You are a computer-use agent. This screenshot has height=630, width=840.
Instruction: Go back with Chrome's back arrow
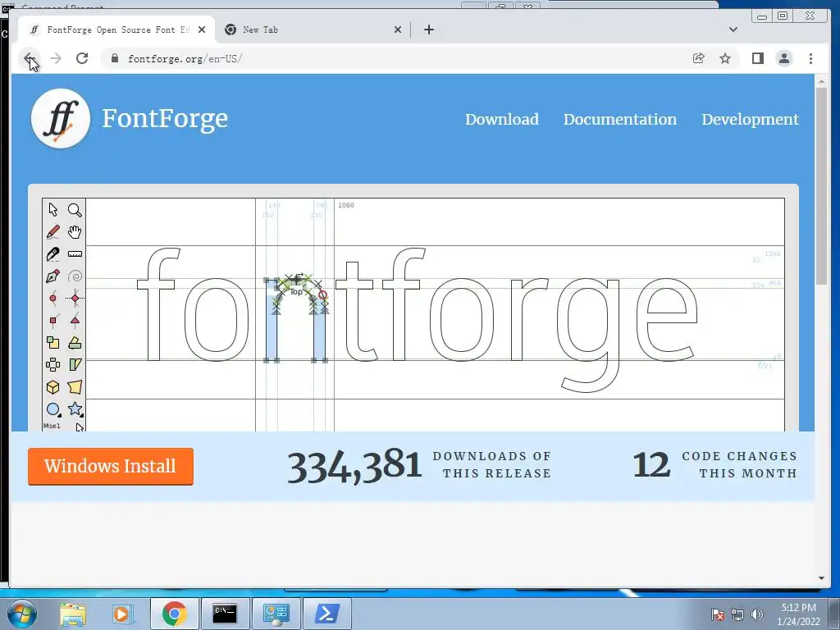click(30, 58)
